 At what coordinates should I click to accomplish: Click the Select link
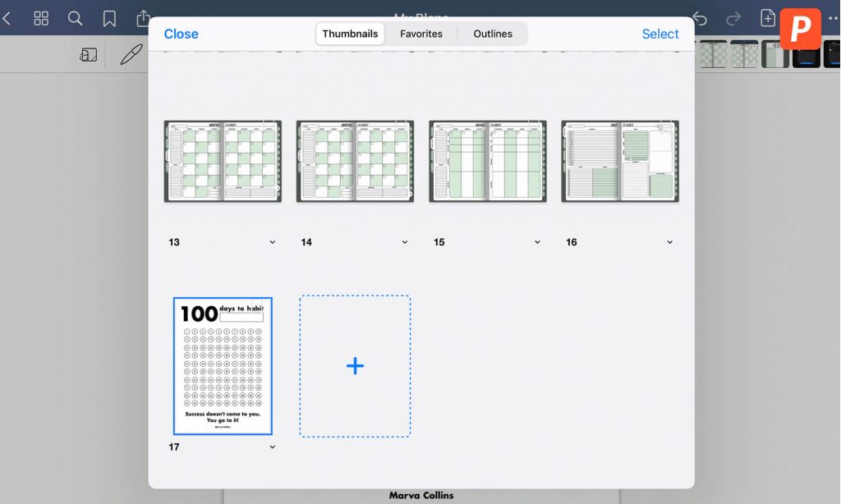660,34
